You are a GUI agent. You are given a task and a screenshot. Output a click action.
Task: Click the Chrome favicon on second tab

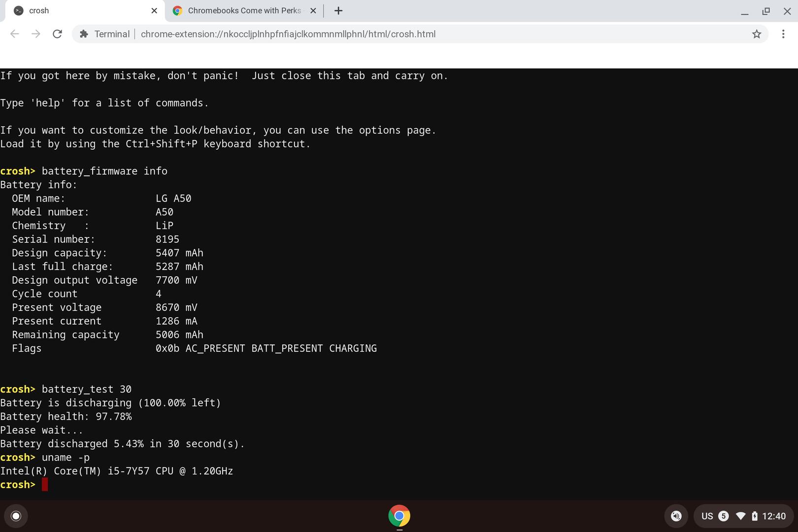[177, 11]
